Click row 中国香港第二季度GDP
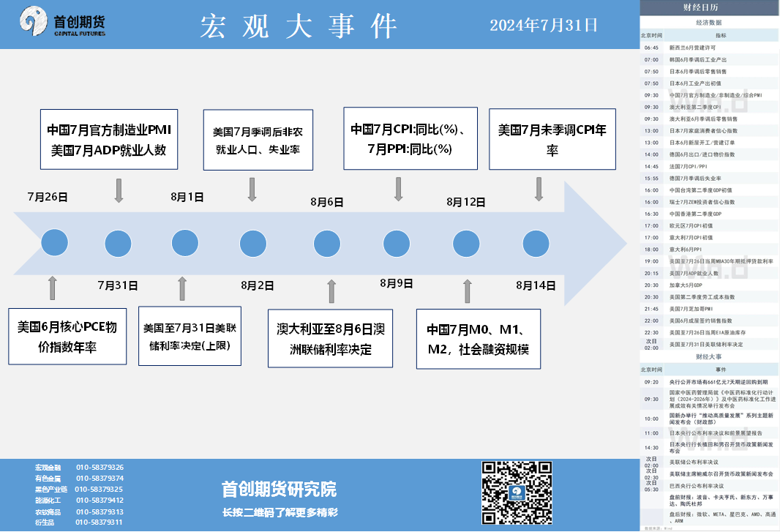 pyautogui.click(x=709, y=214)
